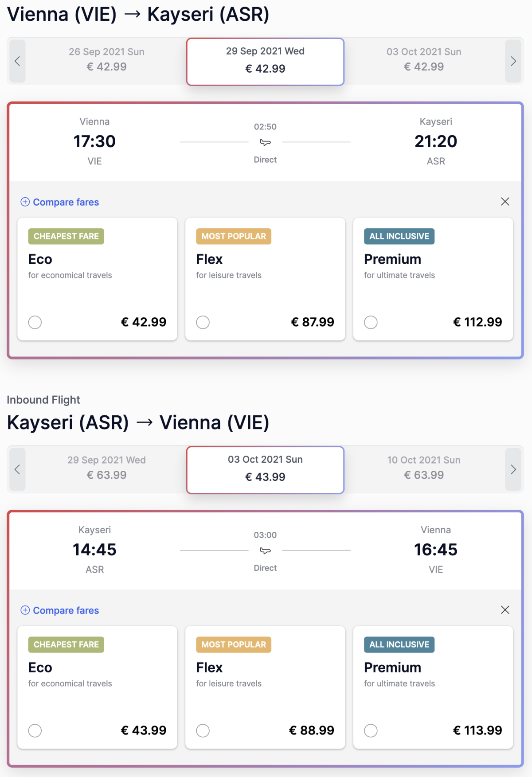This screenshot has width=532, height=777.
Task: Choose inbound Eco fare radio €43.99
Action: (x=35, y=730)
